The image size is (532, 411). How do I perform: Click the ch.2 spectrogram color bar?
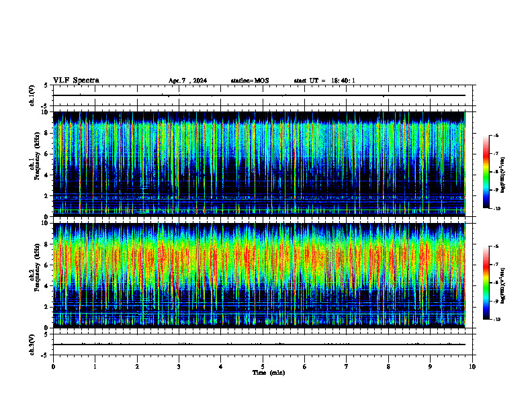click(486, 283)
